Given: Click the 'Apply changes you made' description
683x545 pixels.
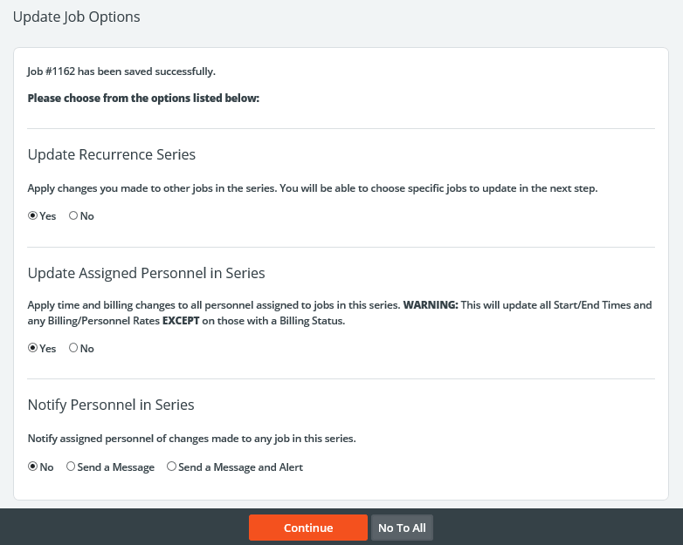Looking at the screenshot, I should [x=312, y=188].
